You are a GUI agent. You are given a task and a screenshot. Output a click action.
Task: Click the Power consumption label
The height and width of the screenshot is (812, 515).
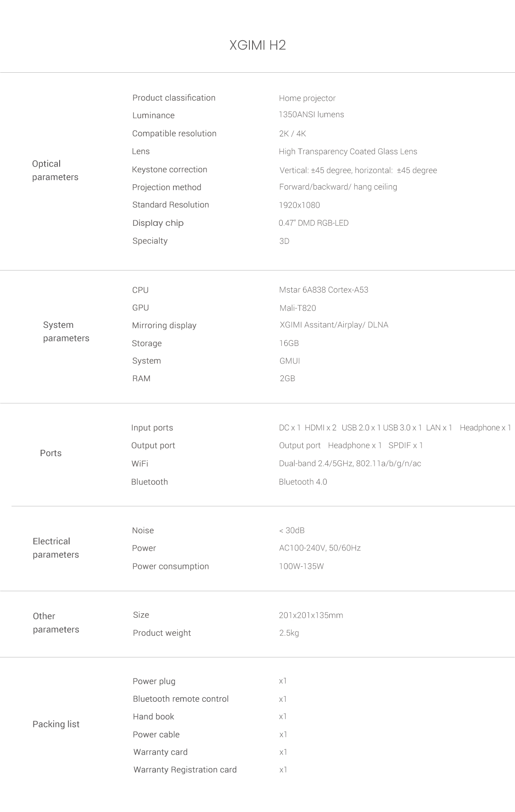pyautogui.click(x=170, y=566)
